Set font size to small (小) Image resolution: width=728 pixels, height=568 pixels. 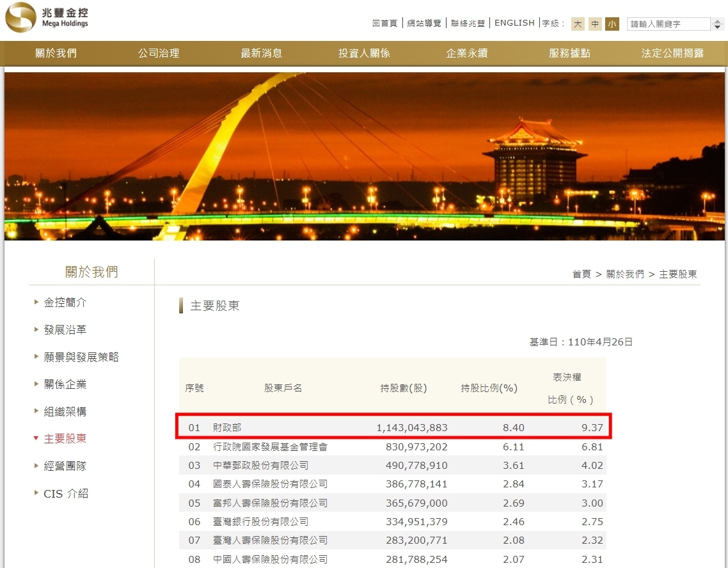pyautogui.click(x=612, y=24)
